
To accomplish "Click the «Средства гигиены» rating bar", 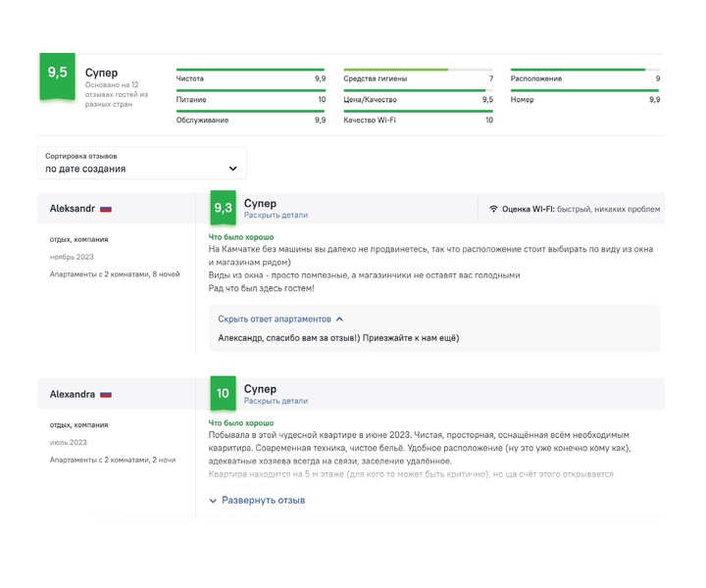I will 418,70.
